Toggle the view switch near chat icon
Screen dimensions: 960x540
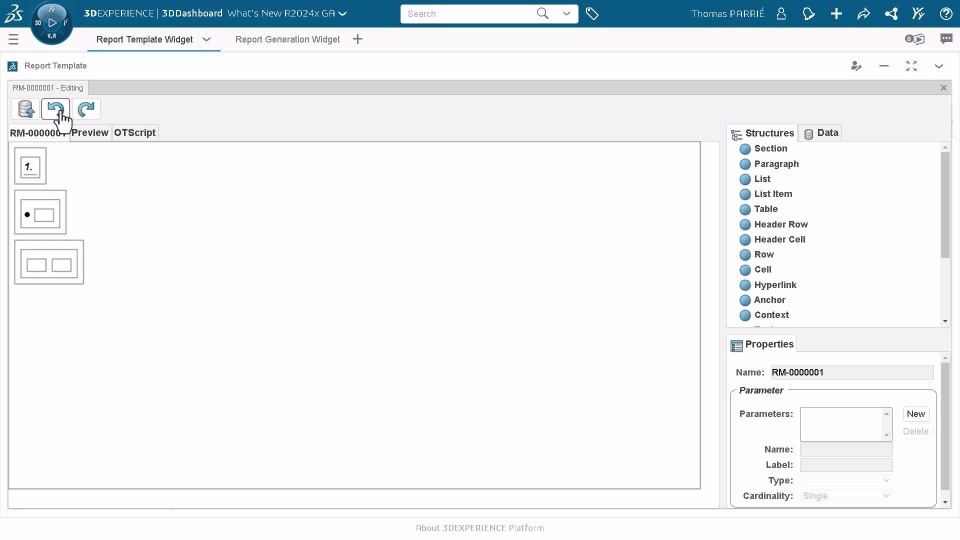[x=915, y=39]
